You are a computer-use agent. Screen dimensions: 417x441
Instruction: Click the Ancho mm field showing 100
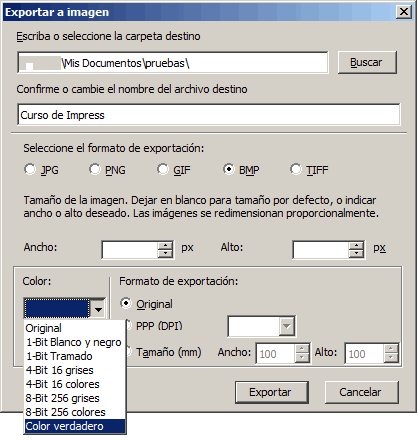(x=275, y=353)
